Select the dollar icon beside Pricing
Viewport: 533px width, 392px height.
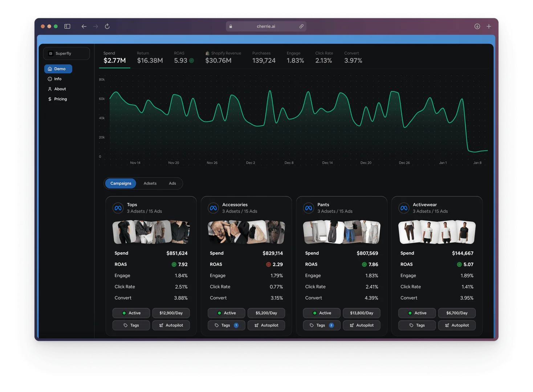[50, 99]
